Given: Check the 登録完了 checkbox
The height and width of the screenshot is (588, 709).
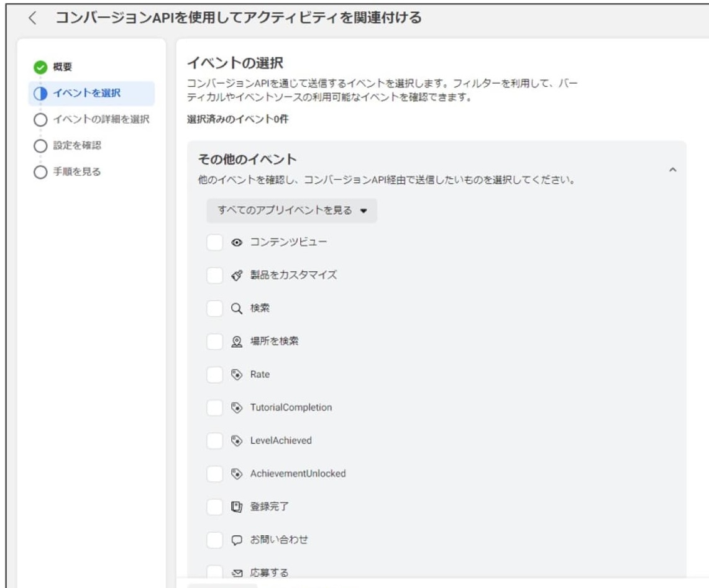Looking at the screenshot, I should pyautogui.click(x=214, y=507).
